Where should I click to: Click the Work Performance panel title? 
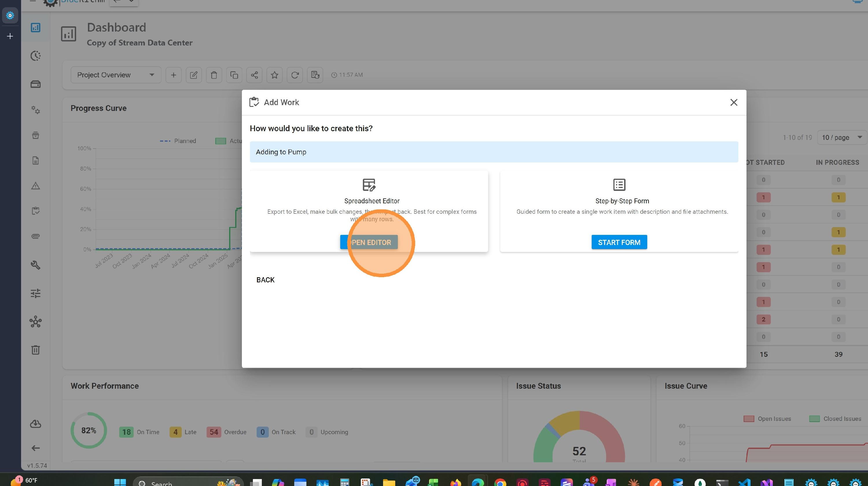tap(104, 386)
